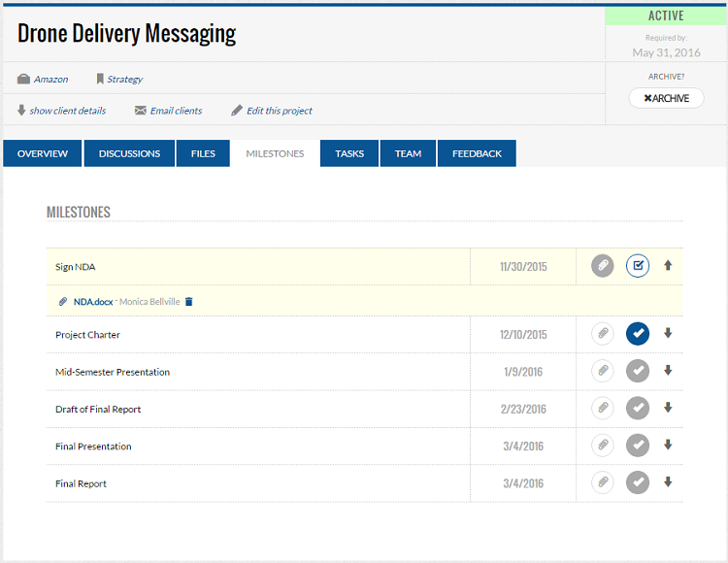The height and width of the screenshot is (563, 728).
Task: Toggle the Sign NDA completion checkbox
Action: tap(637, 266)
